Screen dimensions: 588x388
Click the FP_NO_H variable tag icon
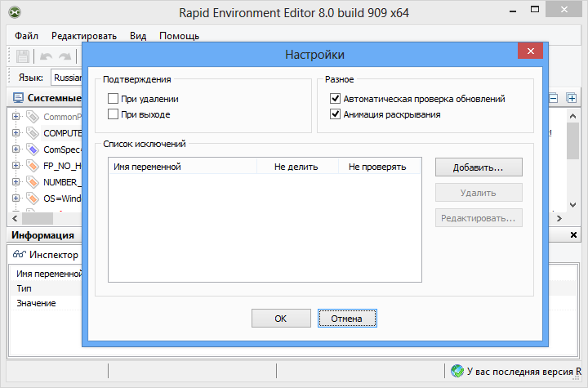point(33,166)
